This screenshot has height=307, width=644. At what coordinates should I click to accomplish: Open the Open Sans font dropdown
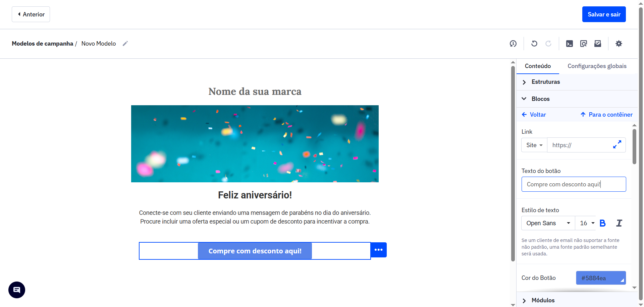coord(548,223)
